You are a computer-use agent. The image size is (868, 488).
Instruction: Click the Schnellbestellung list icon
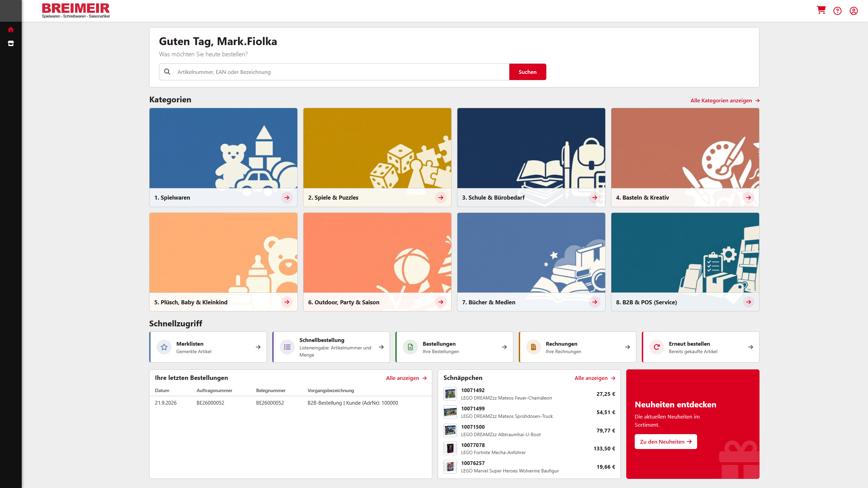[287, 347]
